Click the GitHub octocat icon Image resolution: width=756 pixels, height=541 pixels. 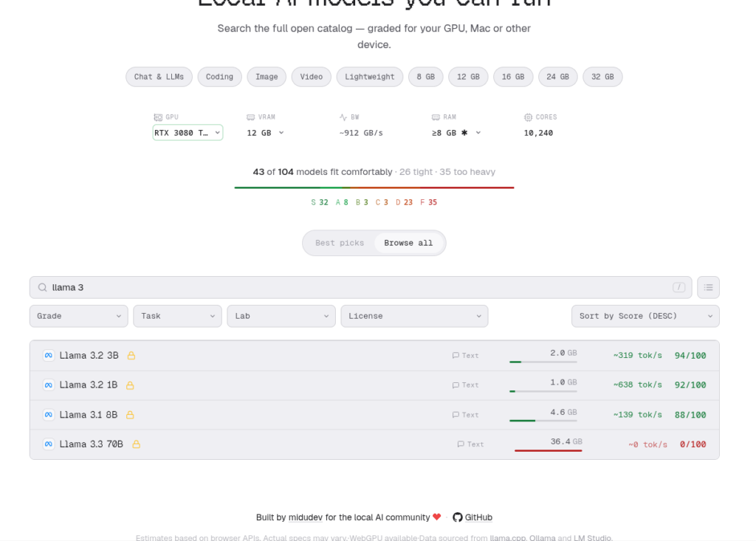pyautogui.click(x=458, y=517)
